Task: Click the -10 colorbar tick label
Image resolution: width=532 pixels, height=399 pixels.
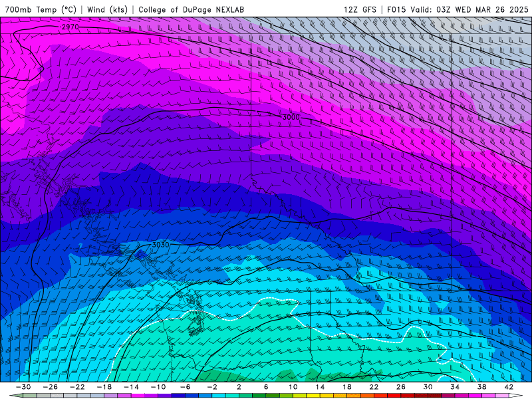Action: 158,387
